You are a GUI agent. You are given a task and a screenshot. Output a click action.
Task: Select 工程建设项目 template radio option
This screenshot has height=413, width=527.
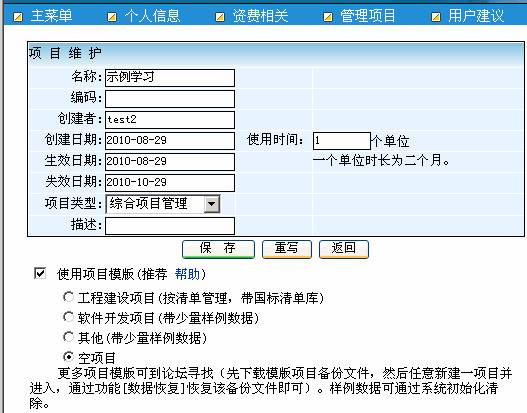[68, 297]
